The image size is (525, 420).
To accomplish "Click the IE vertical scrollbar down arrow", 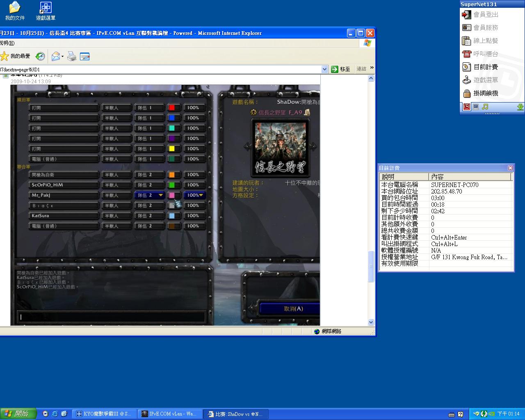I will coord(371,322).
